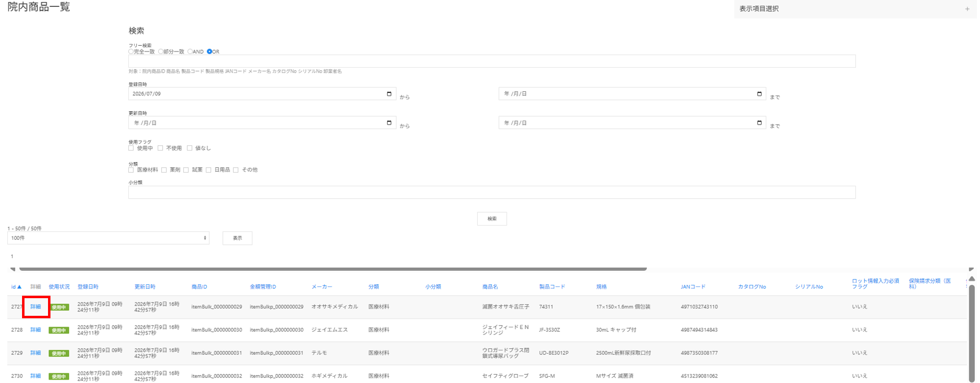Check the 医療材料 category checkbox
980x383 pixels.
(x=131, y=170)
